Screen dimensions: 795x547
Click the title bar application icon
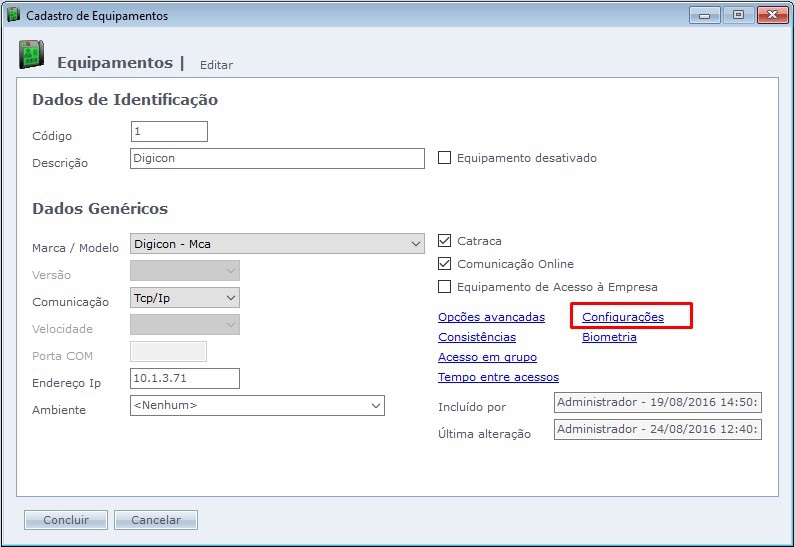pyautogui.click(x=13, y=16)
